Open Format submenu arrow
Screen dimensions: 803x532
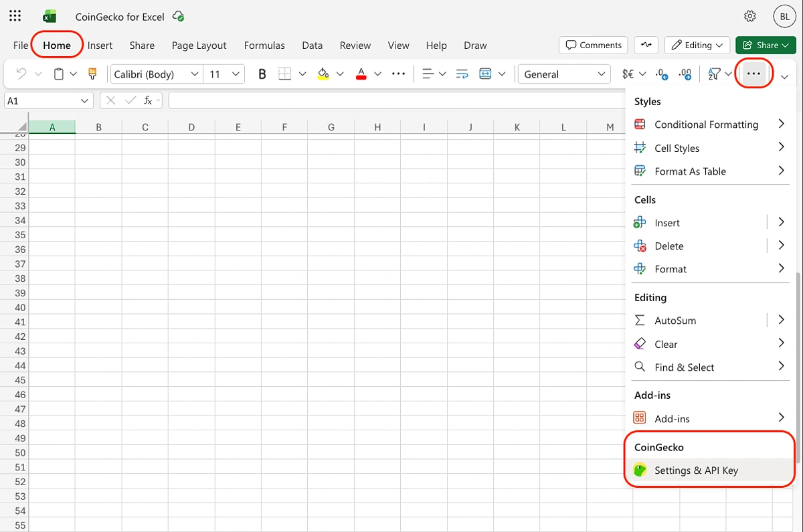pyautogui.click(x=781, y=268)
